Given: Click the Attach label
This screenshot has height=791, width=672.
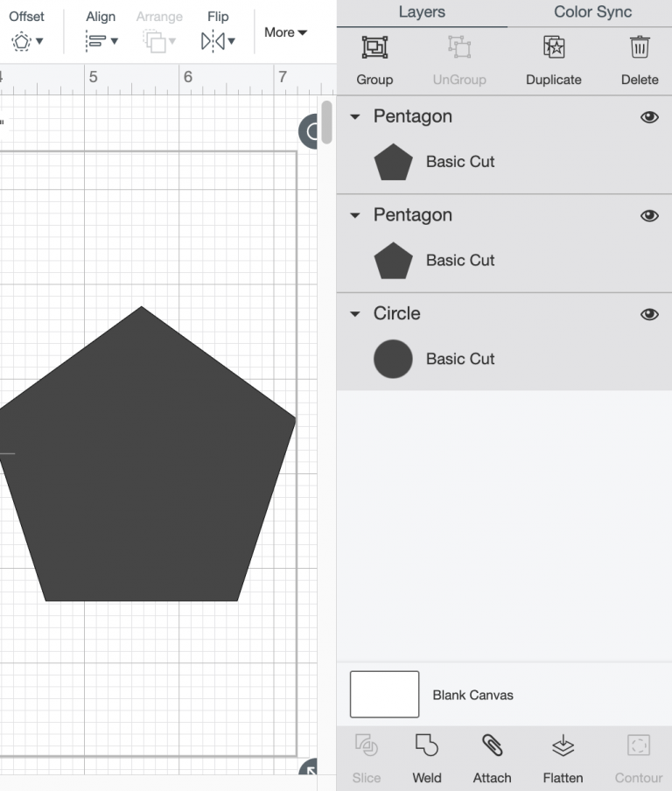Looking at the screenshot, I should coord(492,778).
